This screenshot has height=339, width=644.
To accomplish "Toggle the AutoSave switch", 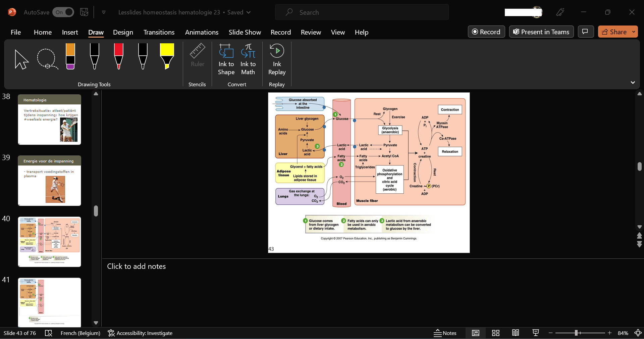I will 63,12.
